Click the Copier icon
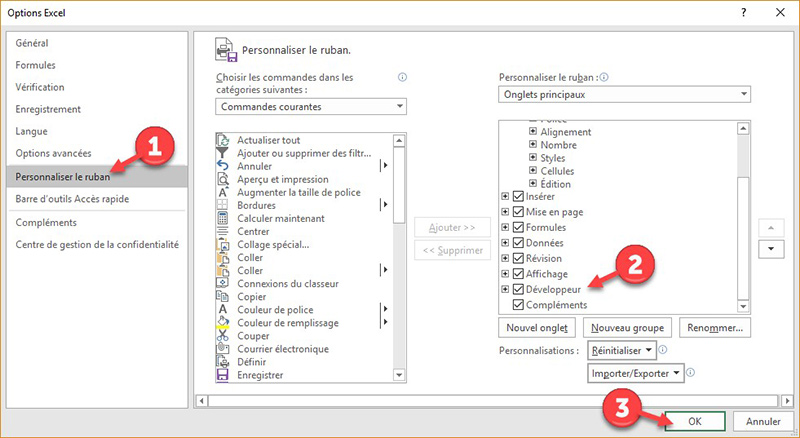800x438 pixels. (223, 297)
